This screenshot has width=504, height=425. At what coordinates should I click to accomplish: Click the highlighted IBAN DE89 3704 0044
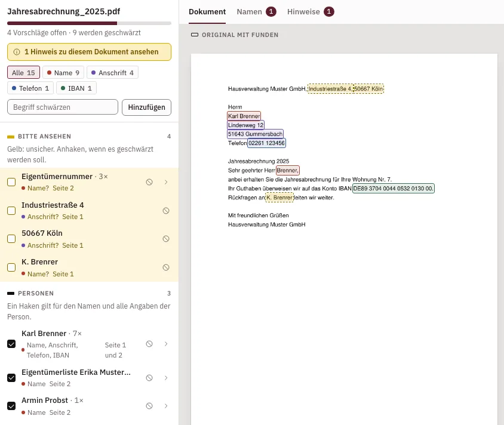[x=394, y=188]
